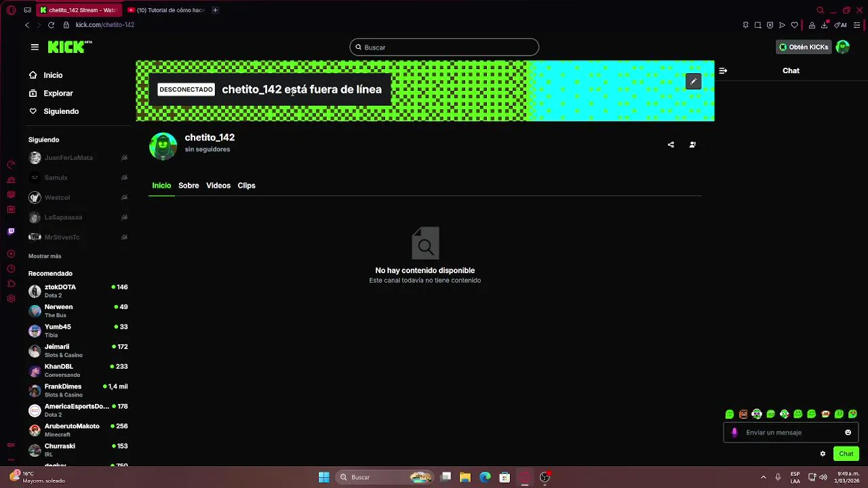
Task: Click the browser address bar URL
Action: click(105, 25)
